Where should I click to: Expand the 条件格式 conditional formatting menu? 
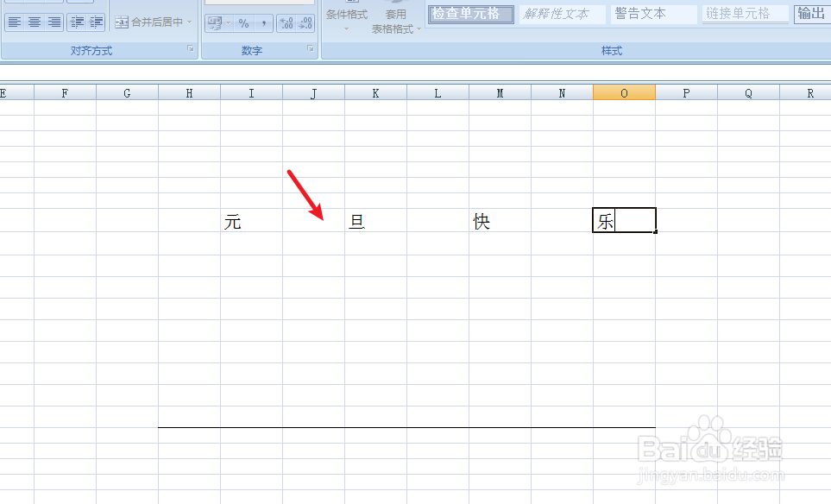(347, 22)
